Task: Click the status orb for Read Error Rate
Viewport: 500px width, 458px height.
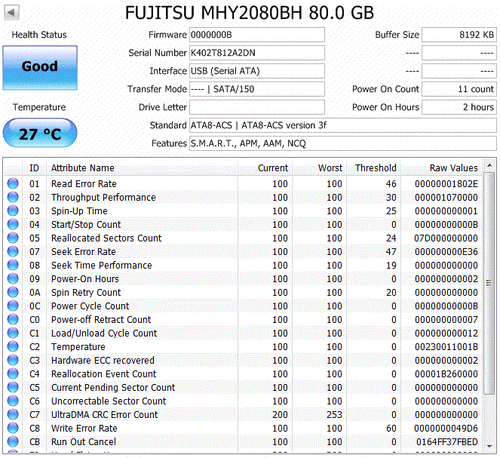Action: tap(13, 184)
